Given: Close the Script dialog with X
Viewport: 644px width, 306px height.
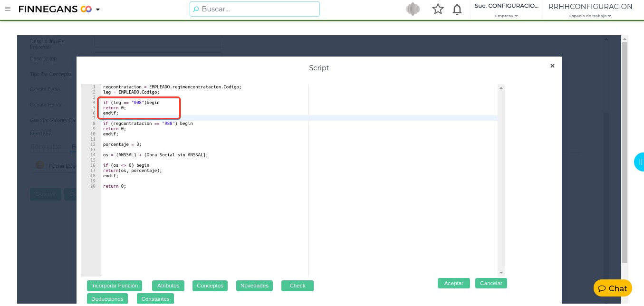Looking at the screenshot, I should pos(552,66).
